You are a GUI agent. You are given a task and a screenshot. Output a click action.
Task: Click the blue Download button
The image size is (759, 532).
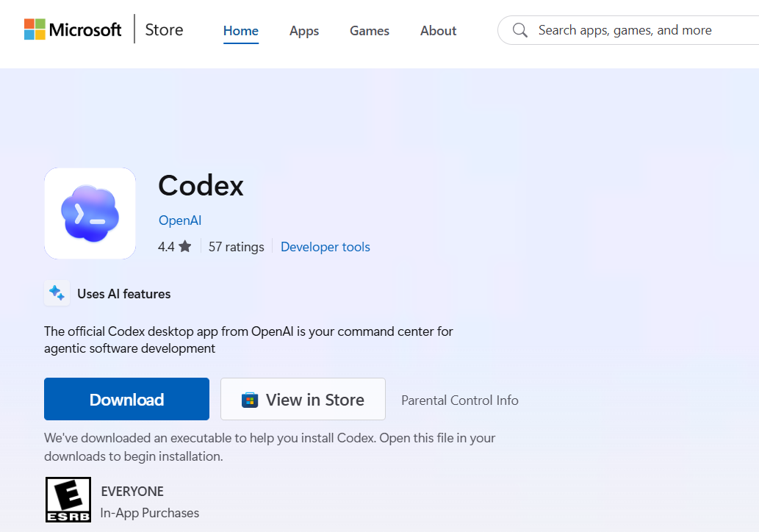(x=127, y=399)
